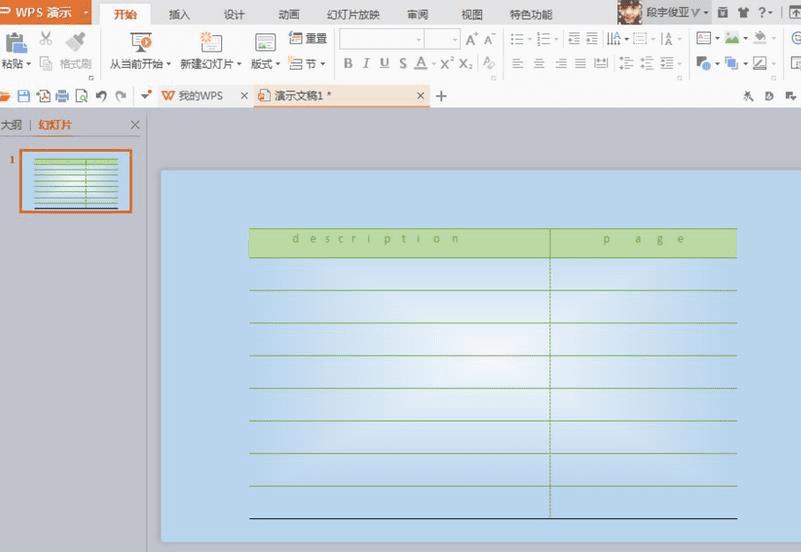
Task: Click the Format Painter brush icon
Action: (x=75, y=42)
